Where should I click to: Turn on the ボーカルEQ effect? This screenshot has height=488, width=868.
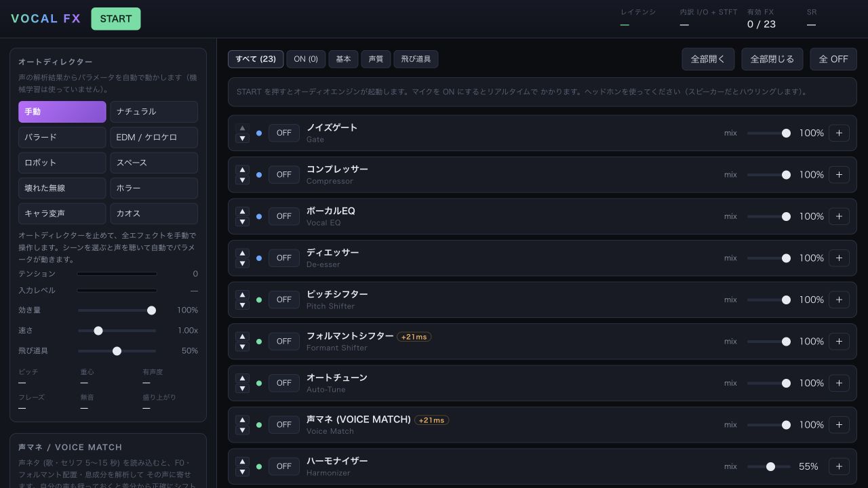(x=284, y=216)
